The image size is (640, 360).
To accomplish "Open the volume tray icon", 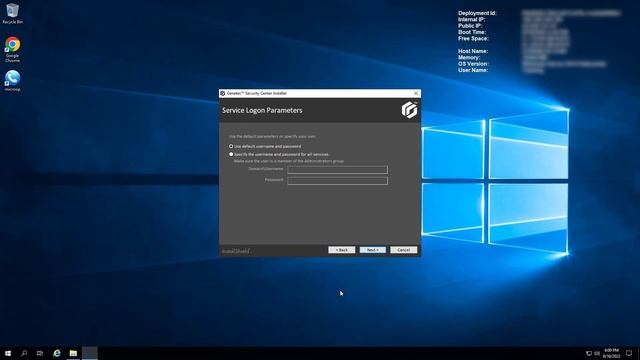I will tap(597, 353).
